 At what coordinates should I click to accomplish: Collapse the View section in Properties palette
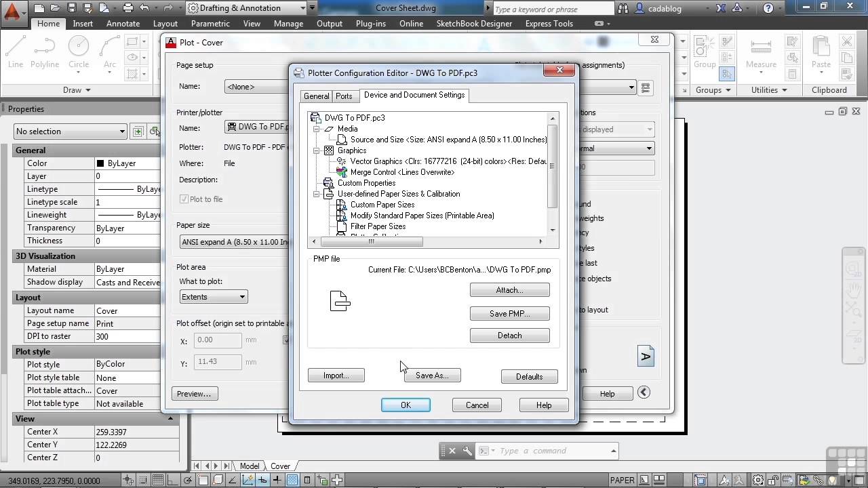170,419
